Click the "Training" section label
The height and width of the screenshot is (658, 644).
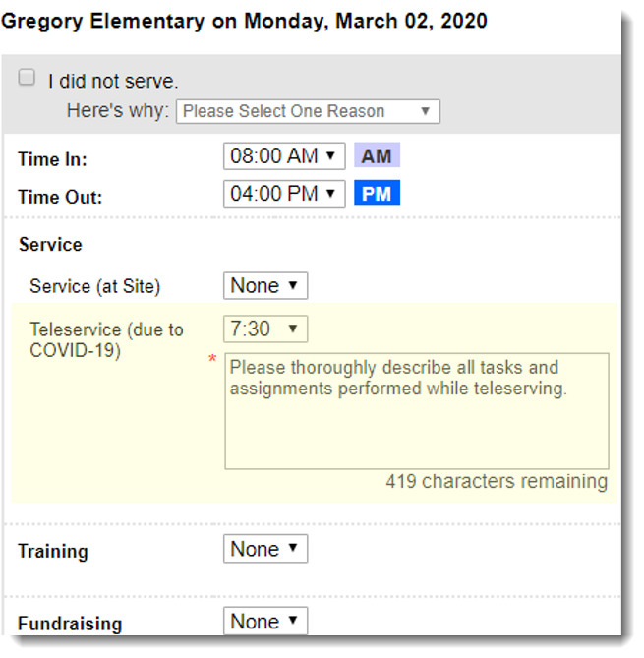(52, 552)
